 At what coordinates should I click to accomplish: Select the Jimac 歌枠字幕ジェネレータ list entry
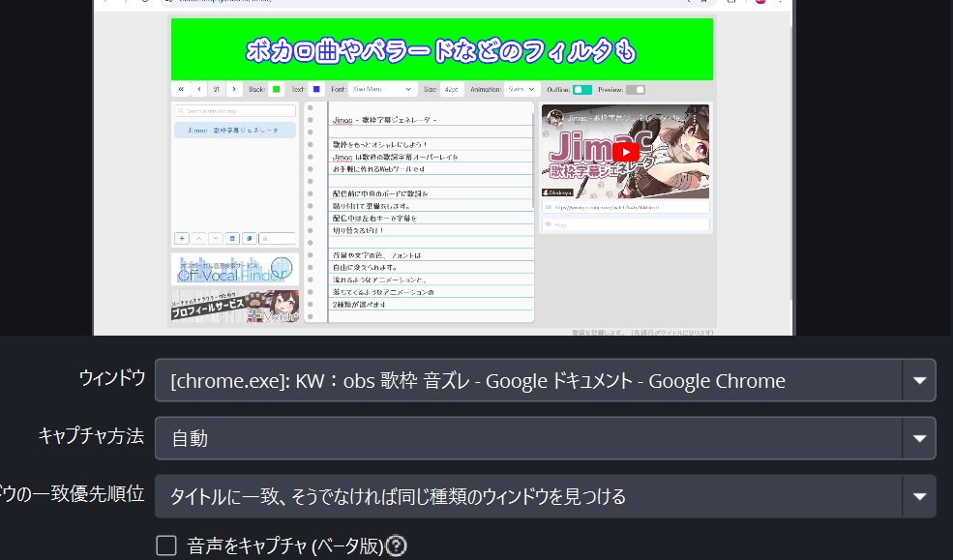pyautogui.click(x=234, y=130)
